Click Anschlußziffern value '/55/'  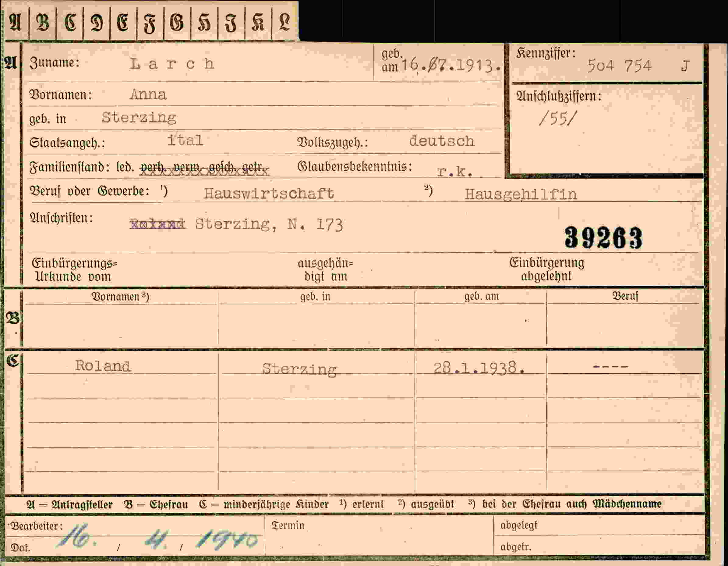(558, 118)
